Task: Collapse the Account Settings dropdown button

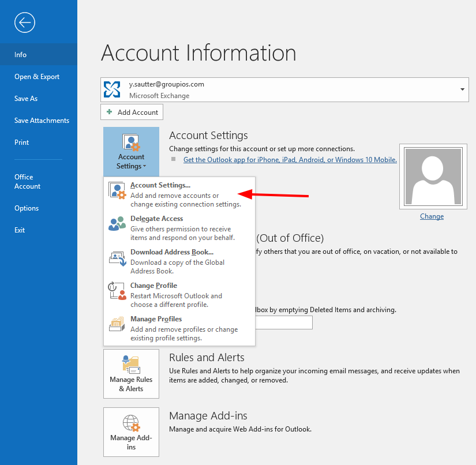Action: point(131,151)
